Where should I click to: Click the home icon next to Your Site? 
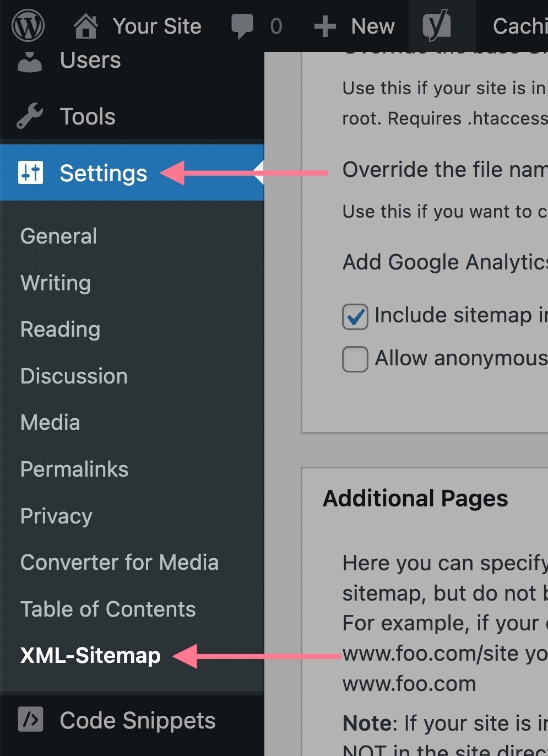[x=85, y=25]
